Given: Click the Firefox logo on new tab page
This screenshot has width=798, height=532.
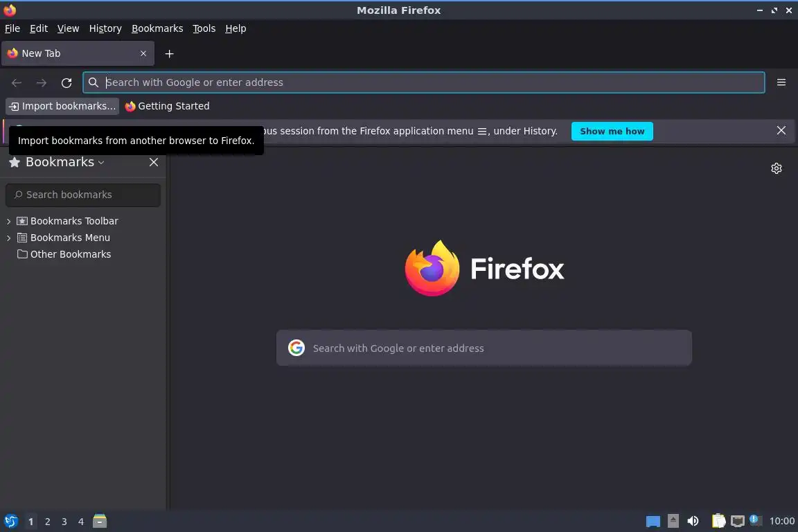Looking at the screenshot, I should click(x=432, y=268).
